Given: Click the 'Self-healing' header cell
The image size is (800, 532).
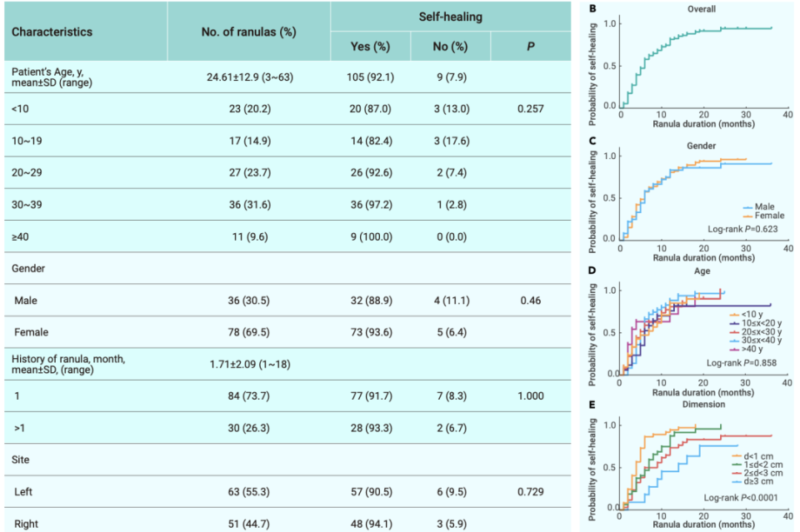Looking at the screenshot, I should pos(451,17).
